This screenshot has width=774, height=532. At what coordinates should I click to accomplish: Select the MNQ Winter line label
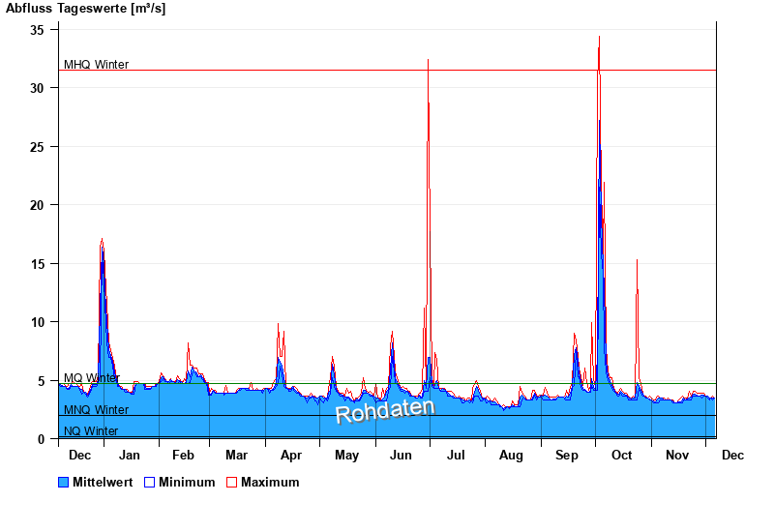[96, 410]
